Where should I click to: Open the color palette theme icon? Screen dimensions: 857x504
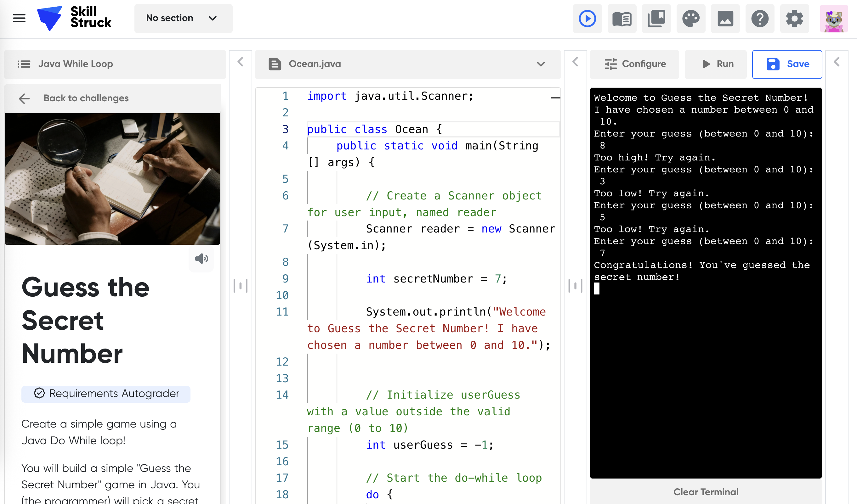click(x=691, y=19)
